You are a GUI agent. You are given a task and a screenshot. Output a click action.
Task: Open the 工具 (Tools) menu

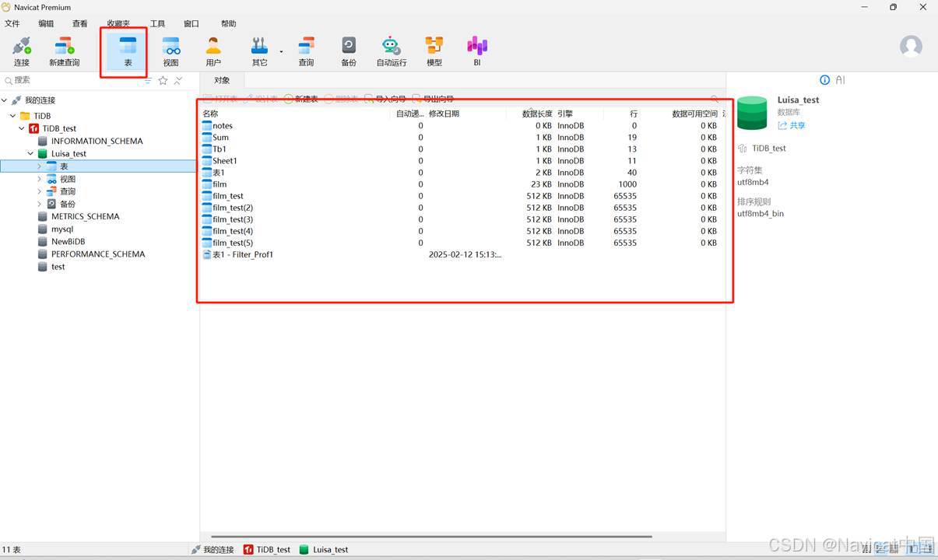pos(158,24)
